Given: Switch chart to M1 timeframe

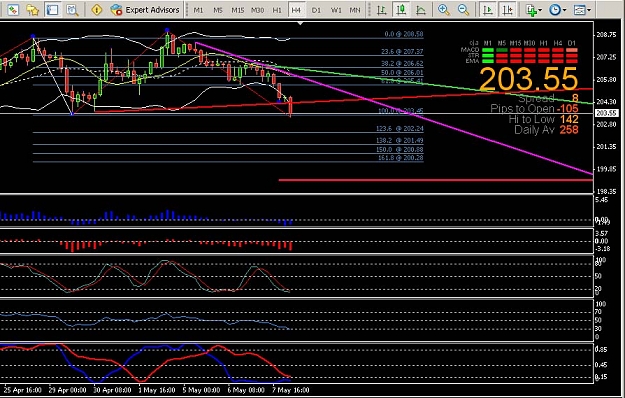Looking at the screenshot, I should coord(199,10).
